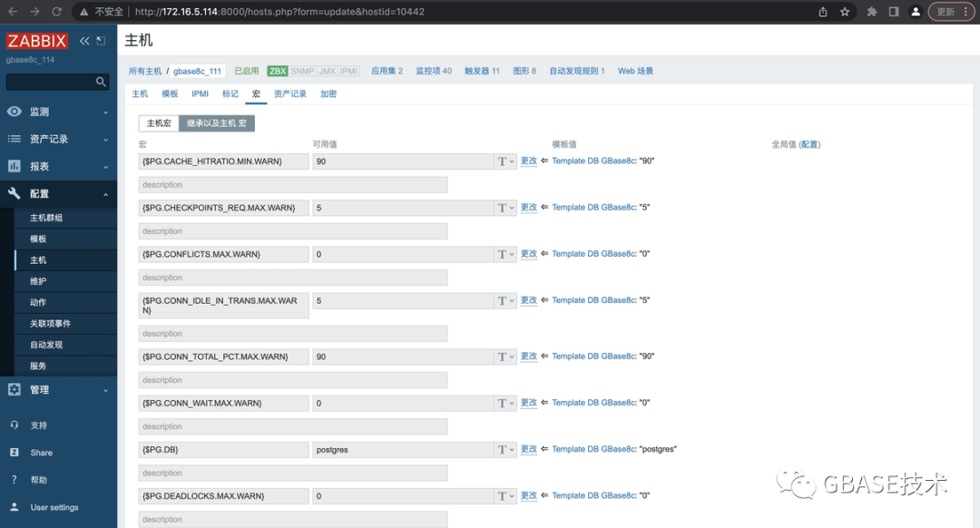Click the JMX availability badge

coord(328,72)
